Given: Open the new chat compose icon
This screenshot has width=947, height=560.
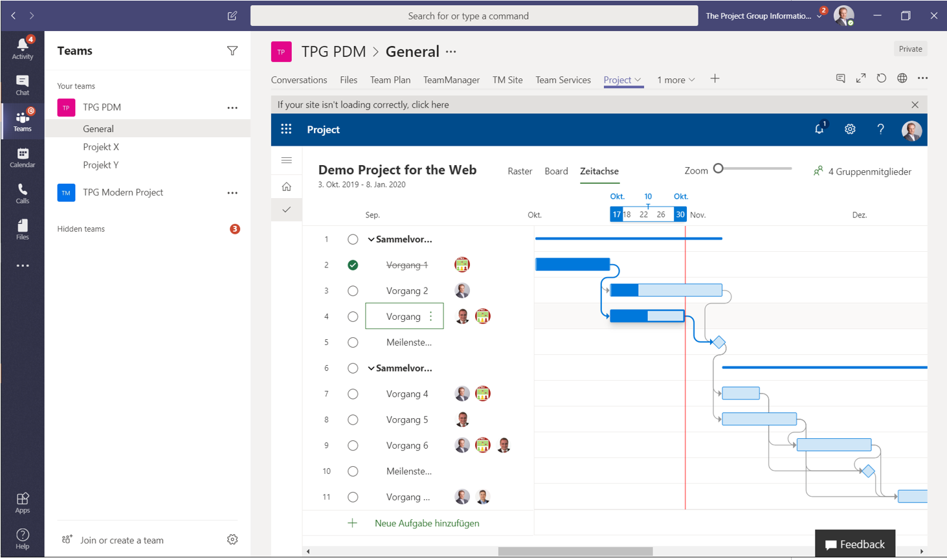Looking at the screenshot, I should [232, 16].
